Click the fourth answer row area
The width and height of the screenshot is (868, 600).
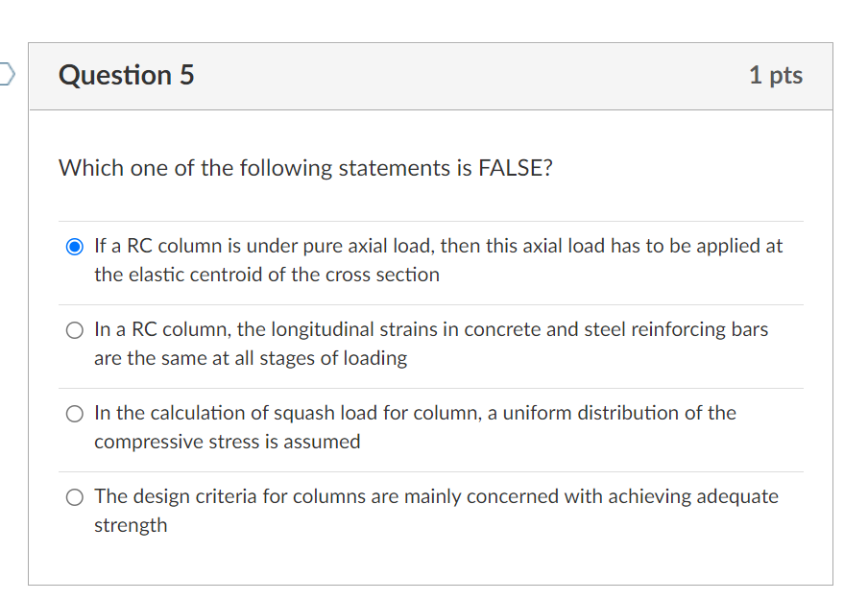tap(432, 510)
